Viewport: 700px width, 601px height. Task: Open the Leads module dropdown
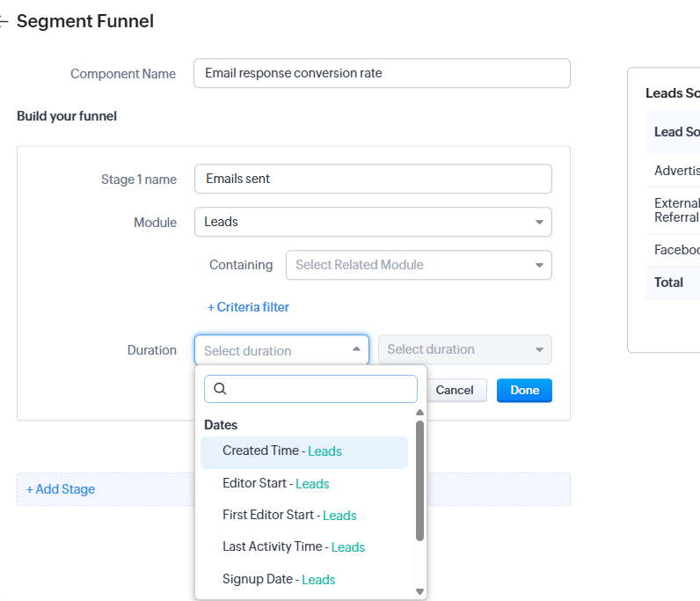coord(373,222)
